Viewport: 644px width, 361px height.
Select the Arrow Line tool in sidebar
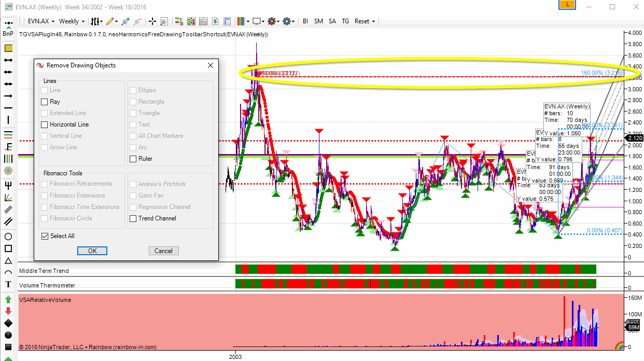tap(8, 96)
